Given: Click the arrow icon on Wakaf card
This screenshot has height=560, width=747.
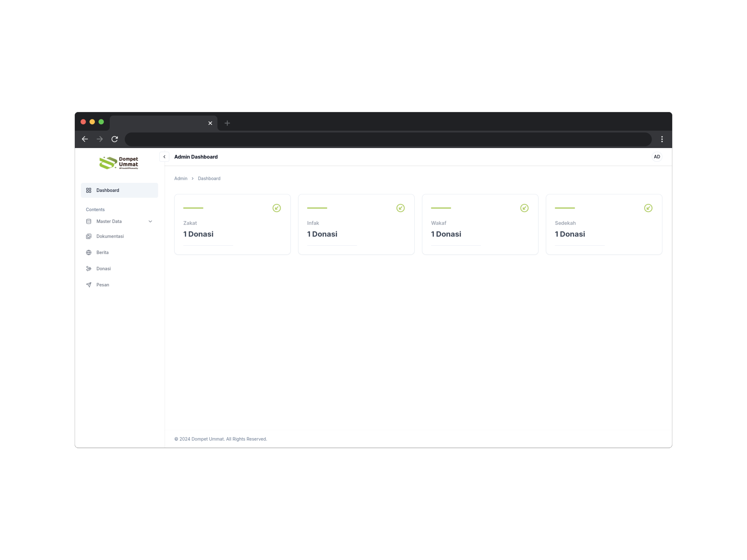Looking at the screenshot, I should (x=524, y=208).
